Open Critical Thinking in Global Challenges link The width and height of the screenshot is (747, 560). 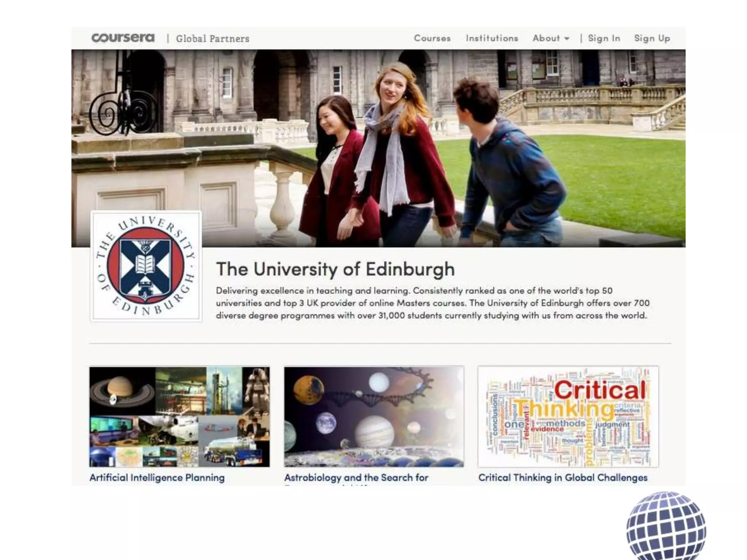click(563, 478)
